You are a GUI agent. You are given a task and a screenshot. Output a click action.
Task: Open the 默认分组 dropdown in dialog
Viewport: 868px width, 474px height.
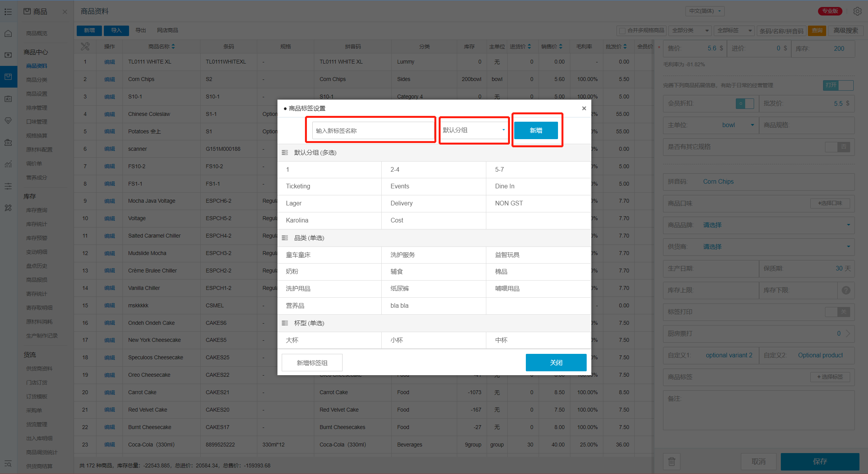tap(474, 130)
